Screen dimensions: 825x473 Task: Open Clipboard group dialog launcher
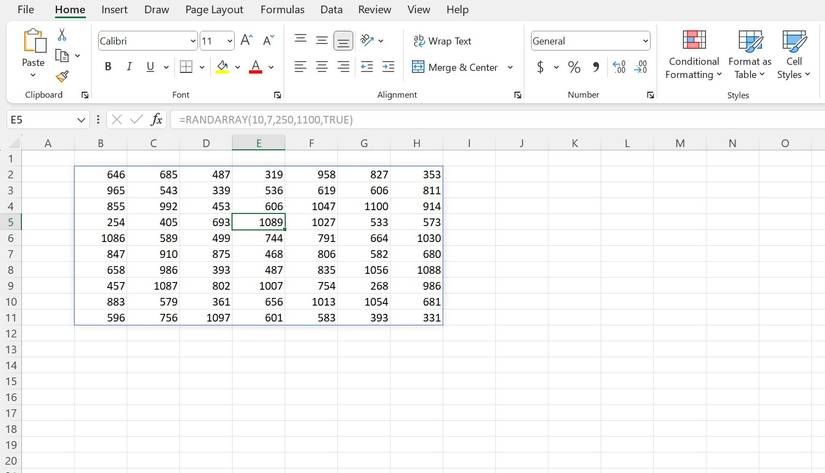(85, 95)
